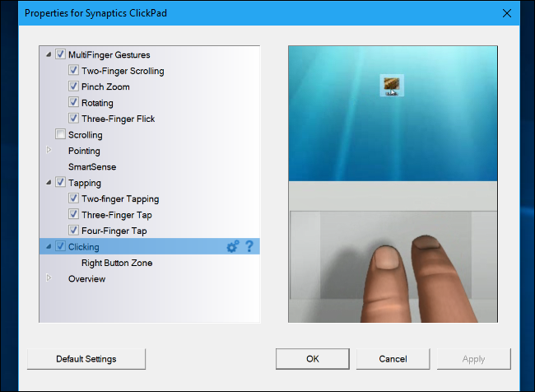Collapse the MultiFinger Gestures tree node
The image size is (535, 392).
pyautogui.click(x=49, y=54)
